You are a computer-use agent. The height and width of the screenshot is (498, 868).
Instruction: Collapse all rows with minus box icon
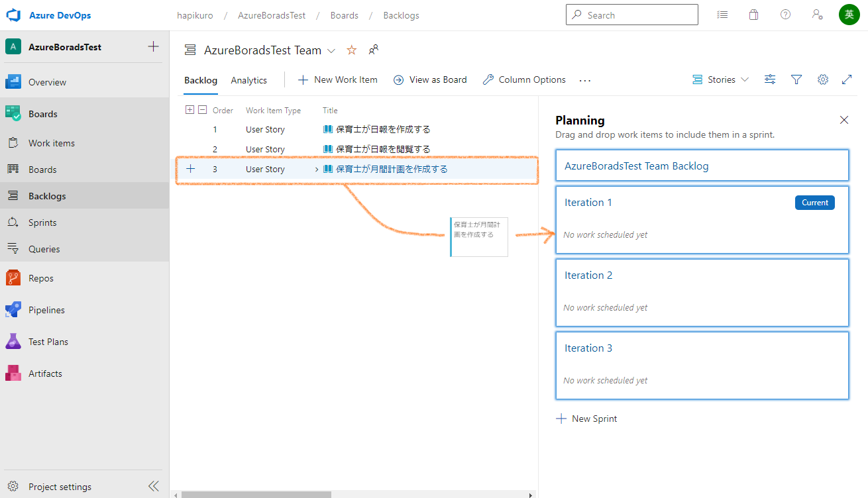point(203,110)
